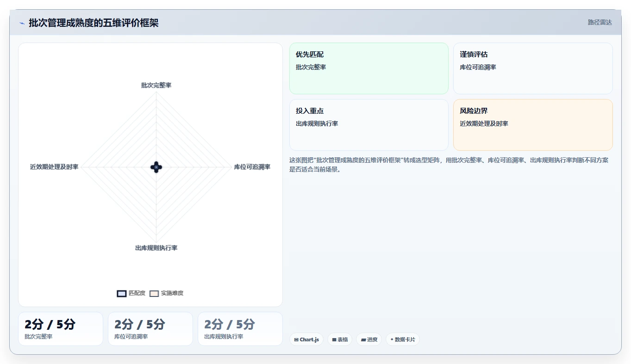Image resolution: width=631 pixels, height=364 pixels.
Task: Click the 库位可追溯率 radar axis label
Action: [252, 167]
